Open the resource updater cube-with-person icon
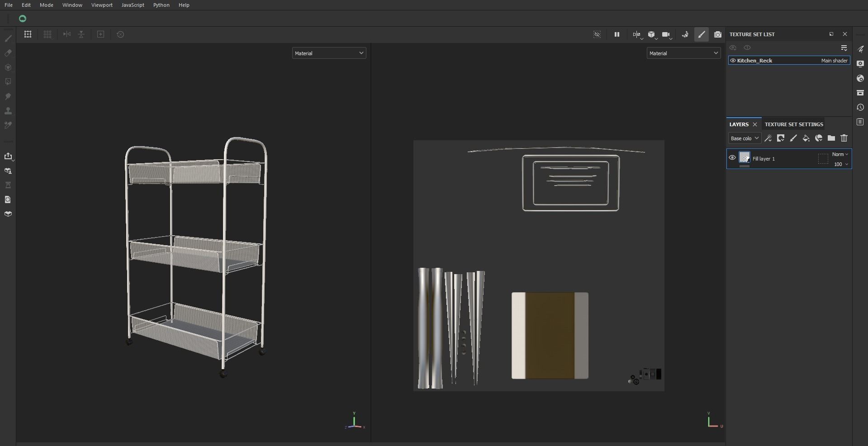This screenshot has height=446, width=868. [x=8, y=171]
